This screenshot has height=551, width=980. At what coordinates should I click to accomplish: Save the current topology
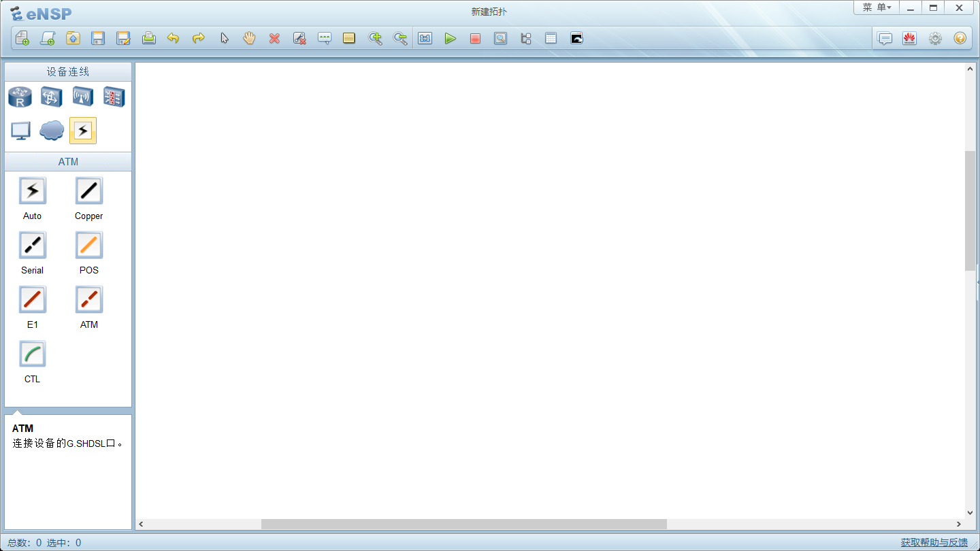pos(98,38)
